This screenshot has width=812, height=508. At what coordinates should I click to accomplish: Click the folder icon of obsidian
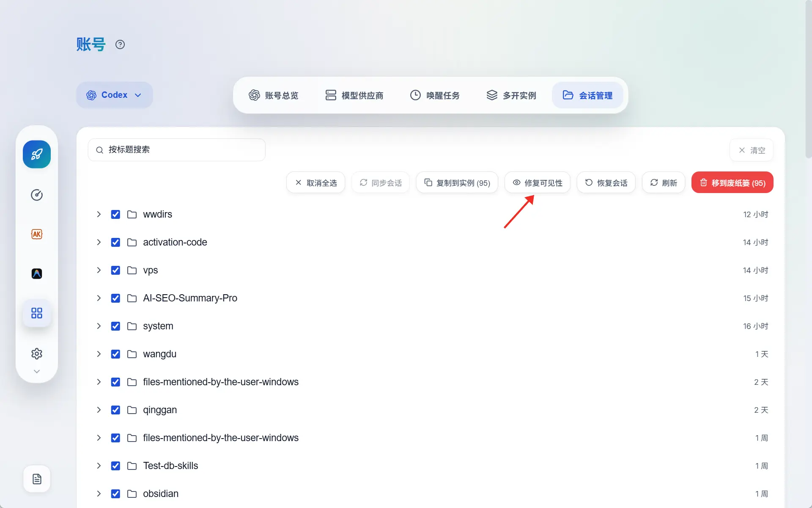click(132, 494)
